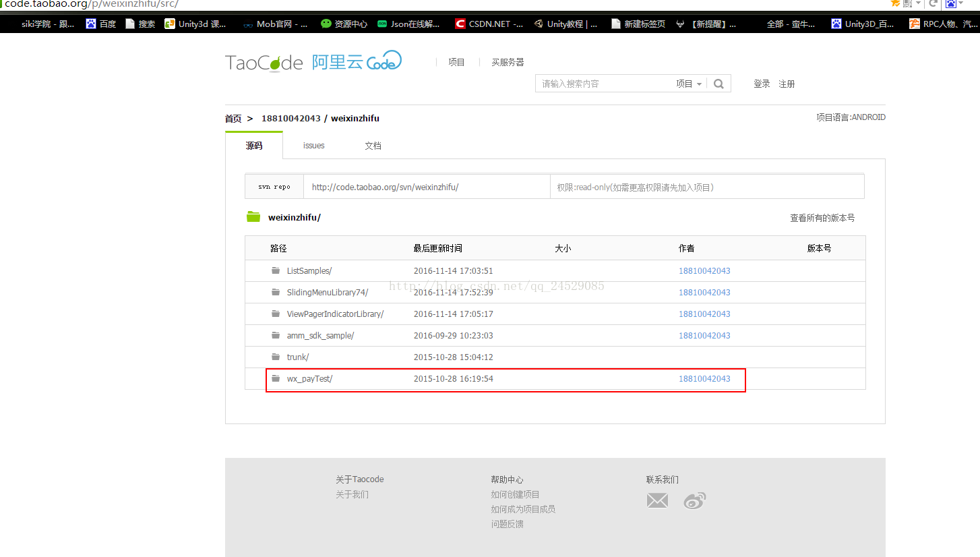Click the folder icon beside ViewPagerIndicatorLibrary/
The image size is (980, 557).
point(276,314)
